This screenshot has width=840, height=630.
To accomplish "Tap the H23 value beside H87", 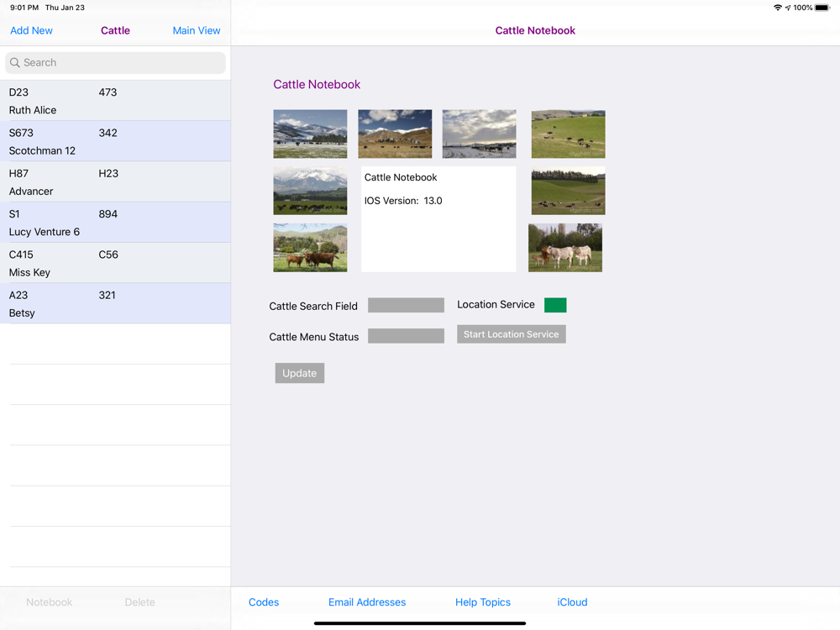I will coord(108,174).
